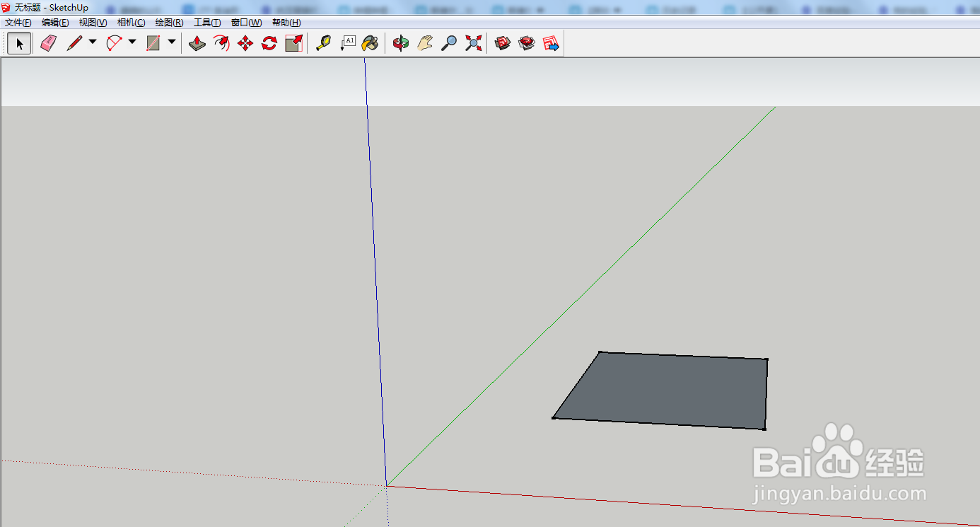
Task: Activate the Push/Pull tool
Action: pos(197,44)
